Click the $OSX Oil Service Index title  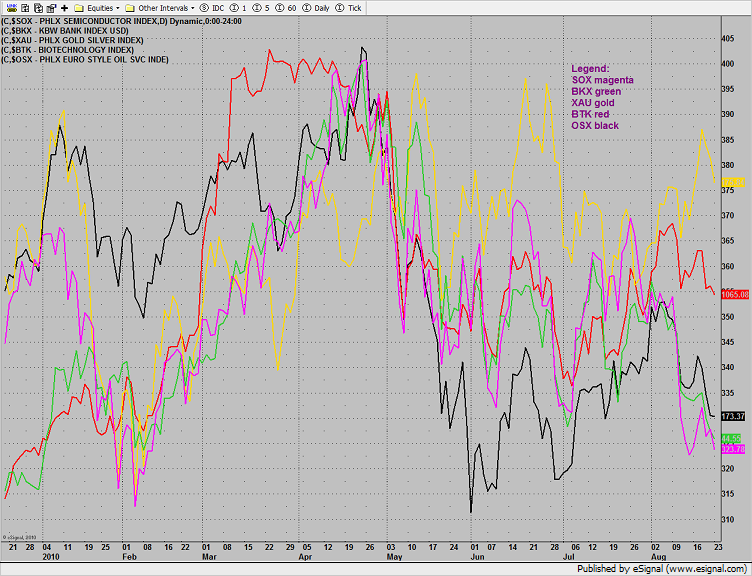pos(85,60)
